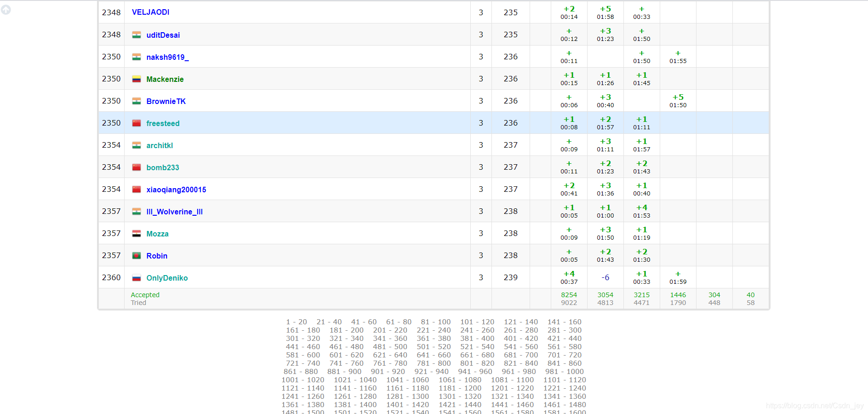Image resolution: width=868 pixels, height=414 pixels.
Task: Go to standings page 1361 - 1380
Action: click(x=303, y=405)
